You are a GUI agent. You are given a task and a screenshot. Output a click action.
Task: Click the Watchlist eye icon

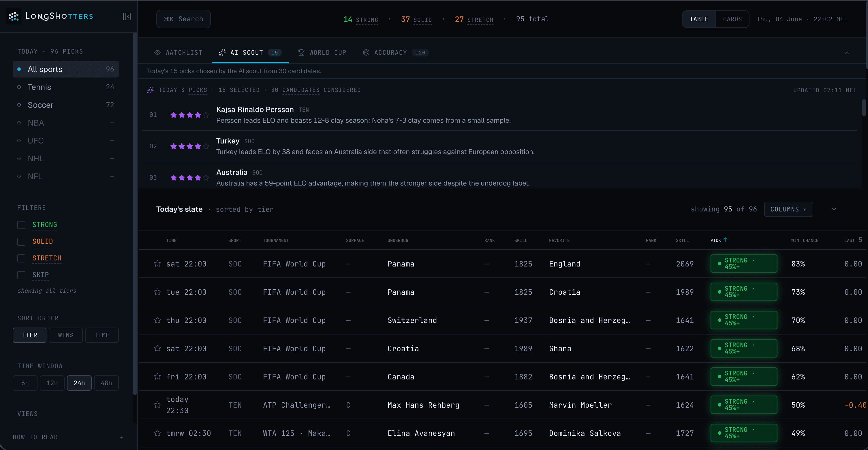coord(157,52)
